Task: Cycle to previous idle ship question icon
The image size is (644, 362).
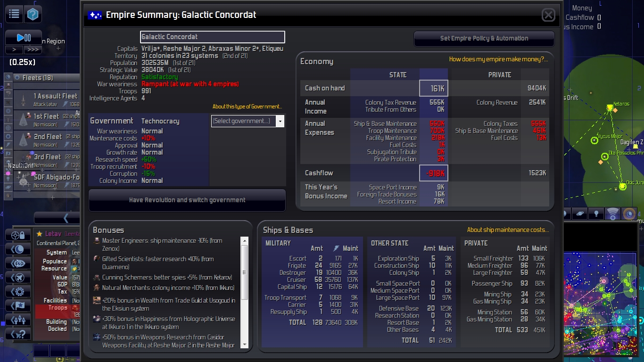Action: [x=18, y=334]
